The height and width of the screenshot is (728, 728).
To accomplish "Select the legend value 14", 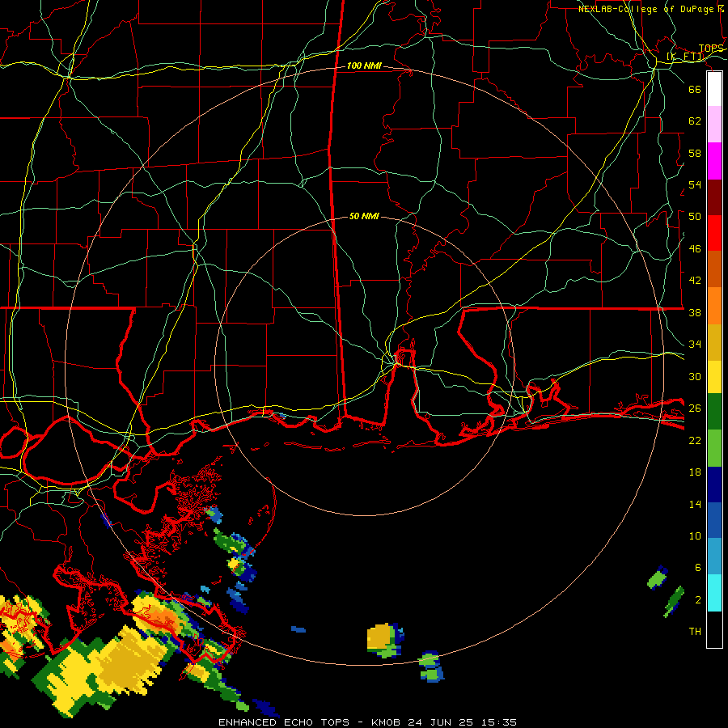I will 695,504.
